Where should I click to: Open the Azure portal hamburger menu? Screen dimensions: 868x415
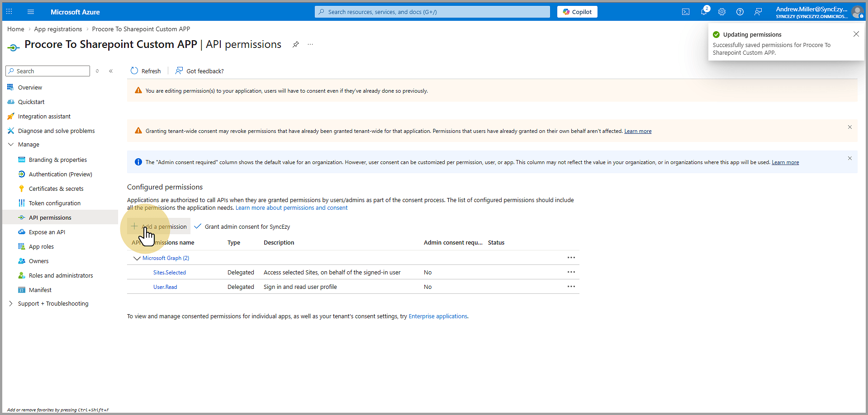[31, 12]
